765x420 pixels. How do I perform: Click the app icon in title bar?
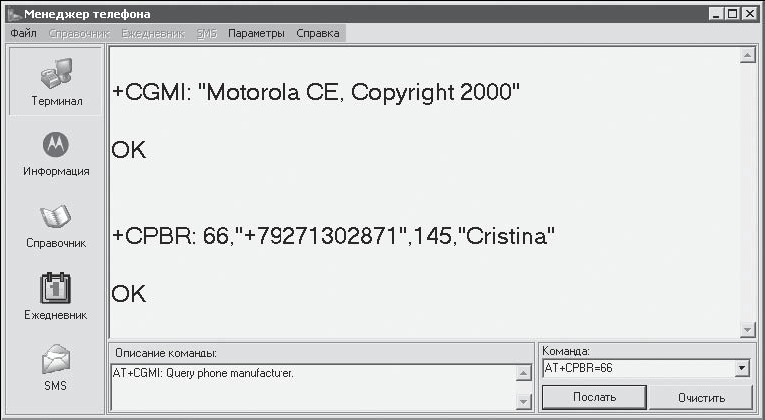click(x=14, y=13)
